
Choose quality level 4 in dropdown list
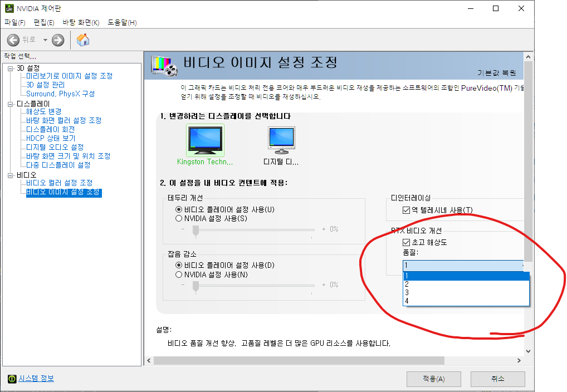(x=466, y=301)
